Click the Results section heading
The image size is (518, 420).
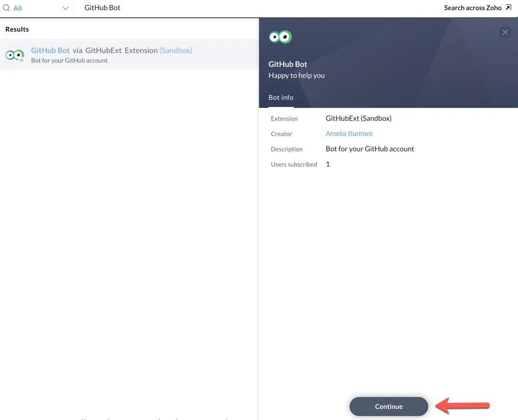pos(17,29)
